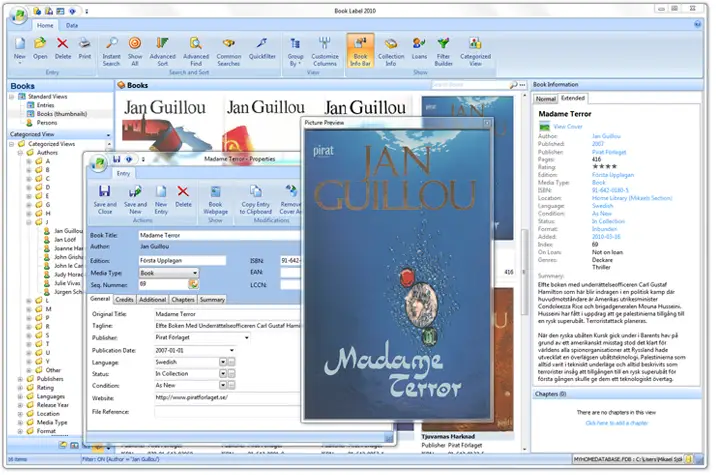Click generate button next to Seq. Number

pos(193,285)
